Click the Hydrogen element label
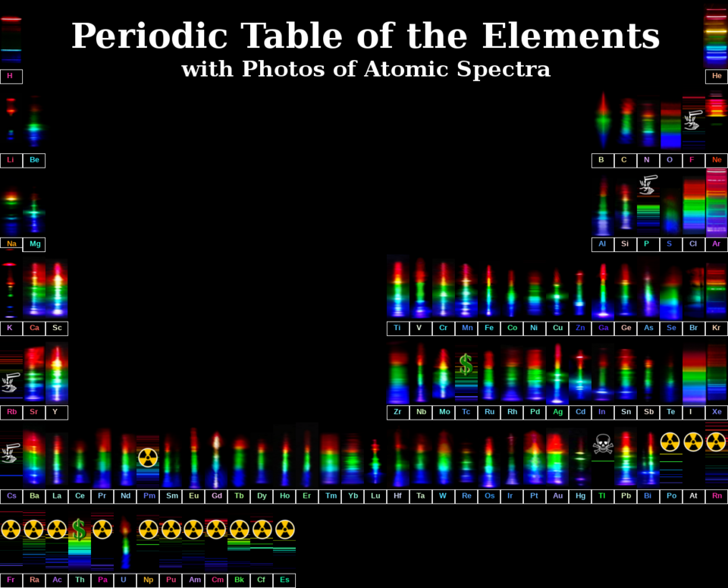The image size is (728, 588). (11, 76)
